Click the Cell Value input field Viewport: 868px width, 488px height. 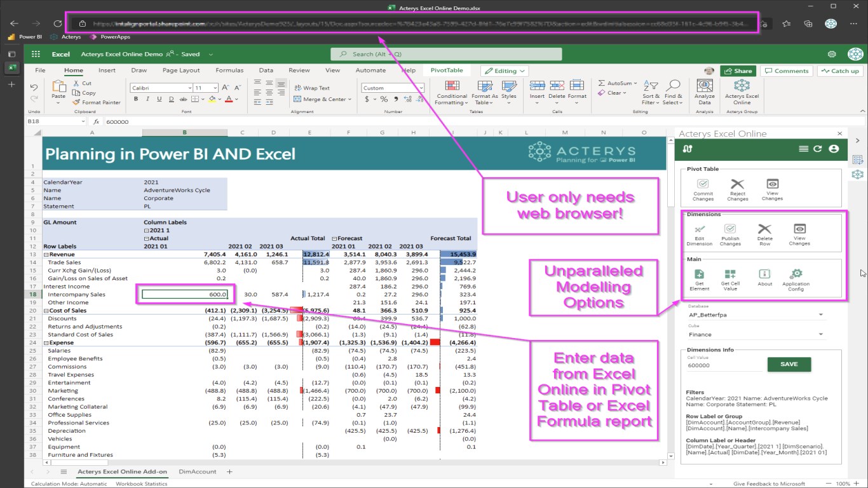tap(724, 365)
